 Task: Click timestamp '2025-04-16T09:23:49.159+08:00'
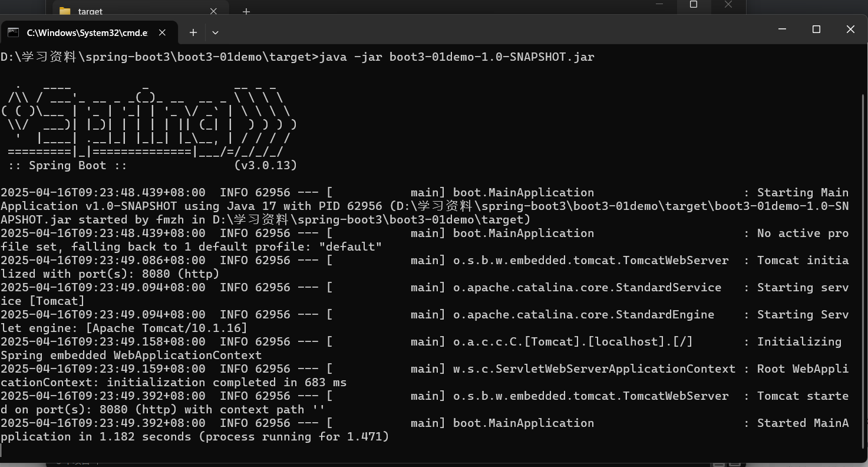click(103, 369)
